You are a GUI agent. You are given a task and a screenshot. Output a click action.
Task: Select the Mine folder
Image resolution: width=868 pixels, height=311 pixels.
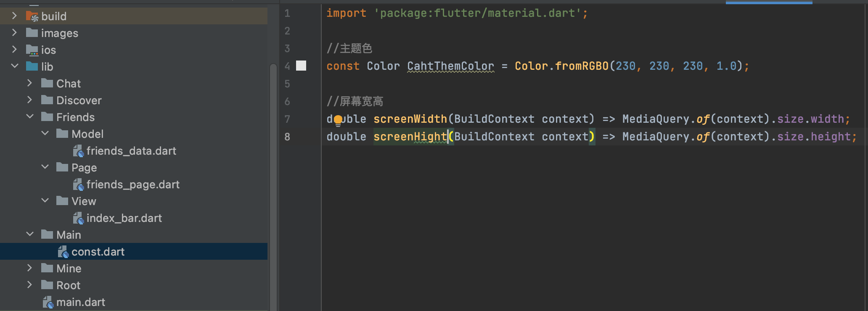tap(69, 269)
